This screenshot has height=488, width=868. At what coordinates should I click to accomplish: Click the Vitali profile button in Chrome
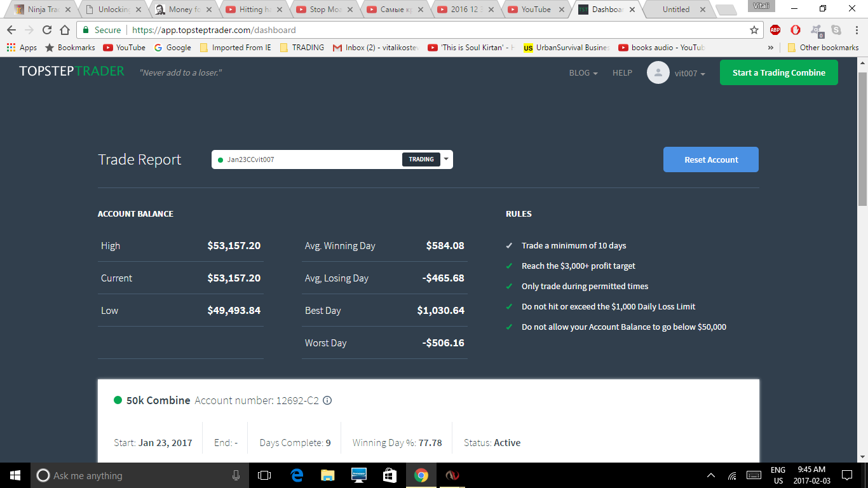coord(761,6)
